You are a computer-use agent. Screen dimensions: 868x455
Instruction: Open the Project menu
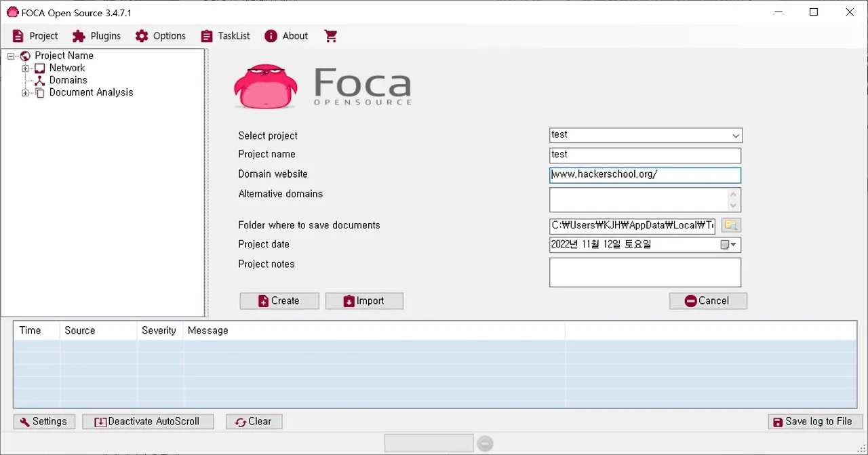click(x=35, y=36)
